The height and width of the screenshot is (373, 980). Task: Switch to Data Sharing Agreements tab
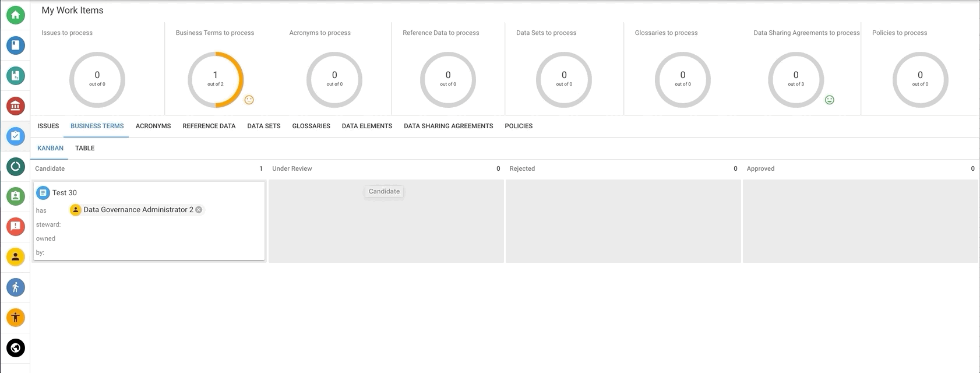click(x=449, y=126)
